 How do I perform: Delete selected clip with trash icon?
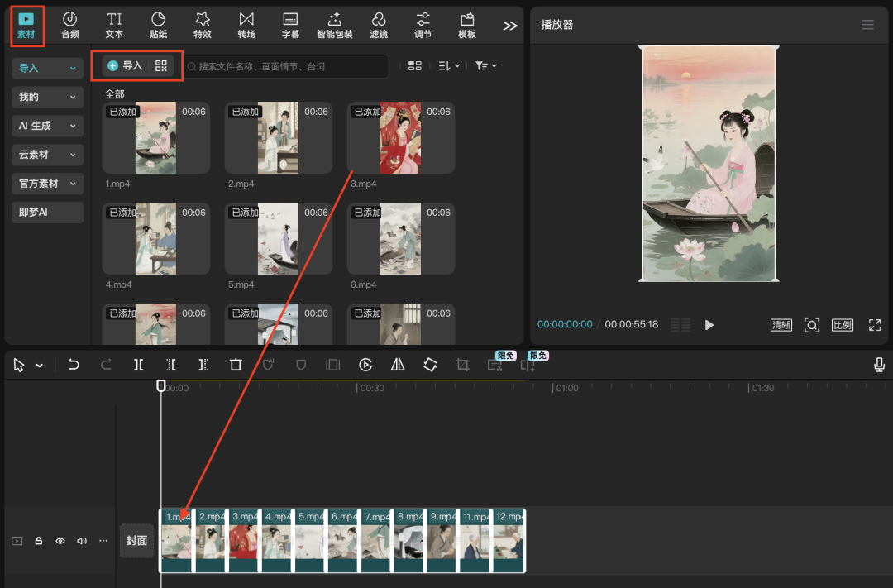point(236,365)
